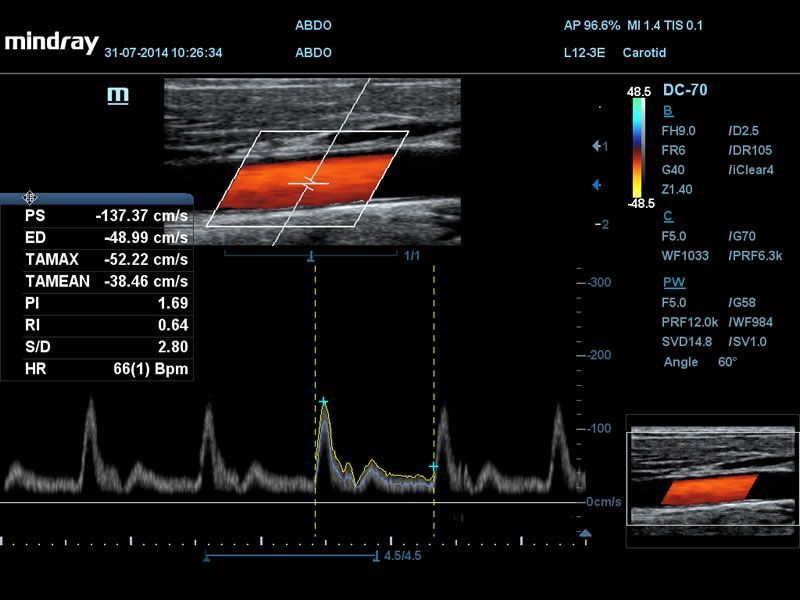Click the left dashed cardiac cycle cursor
This screenshot has width=800, height=600.
coord(315,401)
